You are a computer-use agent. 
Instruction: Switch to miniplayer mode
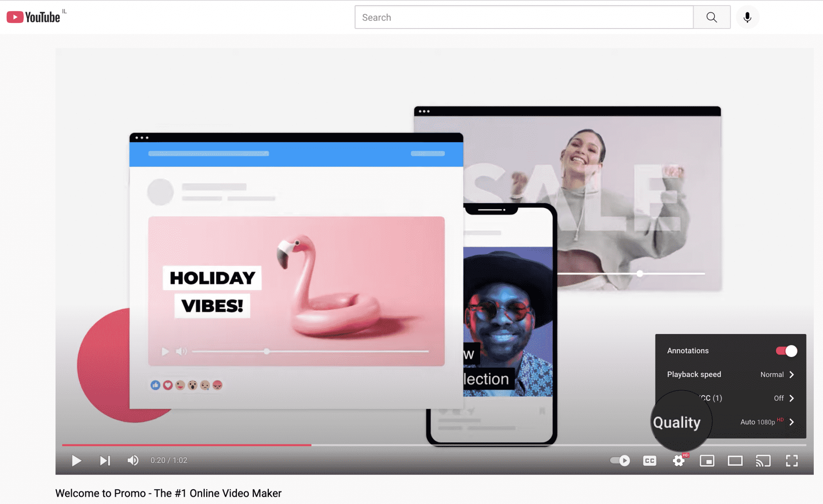(x=708, y=461)
